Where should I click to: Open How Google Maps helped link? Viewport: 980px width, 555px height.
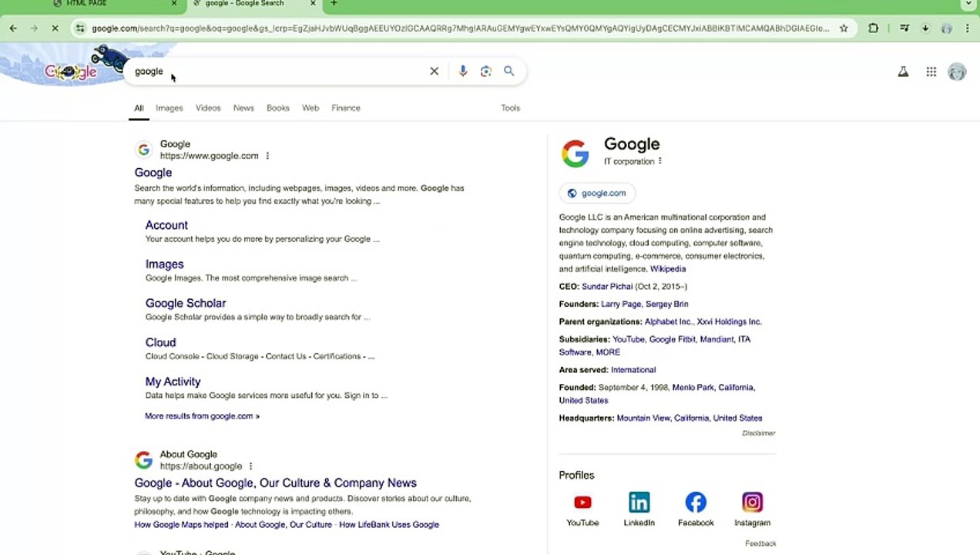coord(181,525)
